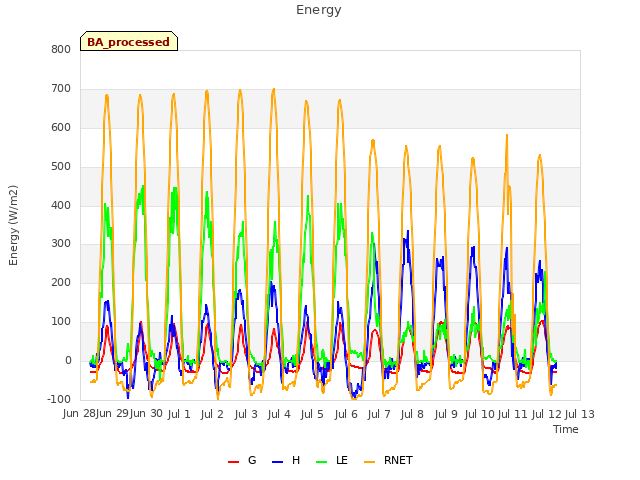Click the Jul 10 x-axis date label
Image resolution: width=640 pixels, height=480 pixels.
(x=480, y=414)
